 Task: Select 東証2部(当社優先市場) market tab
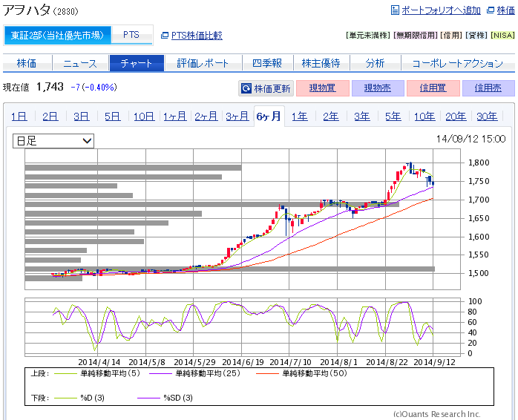pos(57,35)
